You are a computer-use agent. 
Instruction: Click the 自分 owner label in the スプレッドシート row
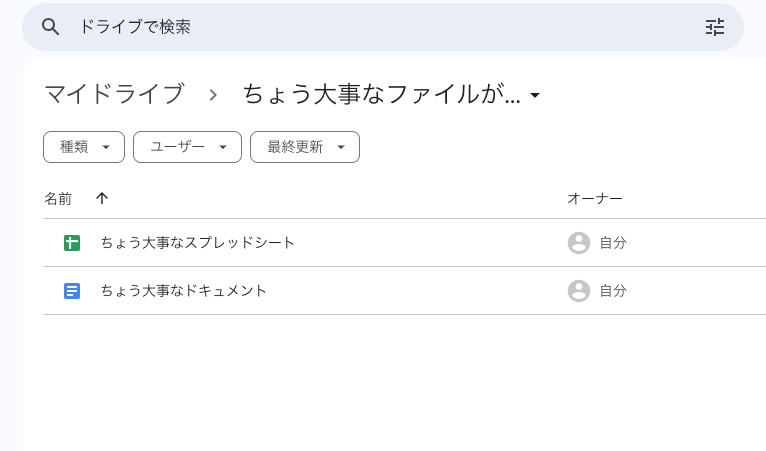tap(613, 243)
